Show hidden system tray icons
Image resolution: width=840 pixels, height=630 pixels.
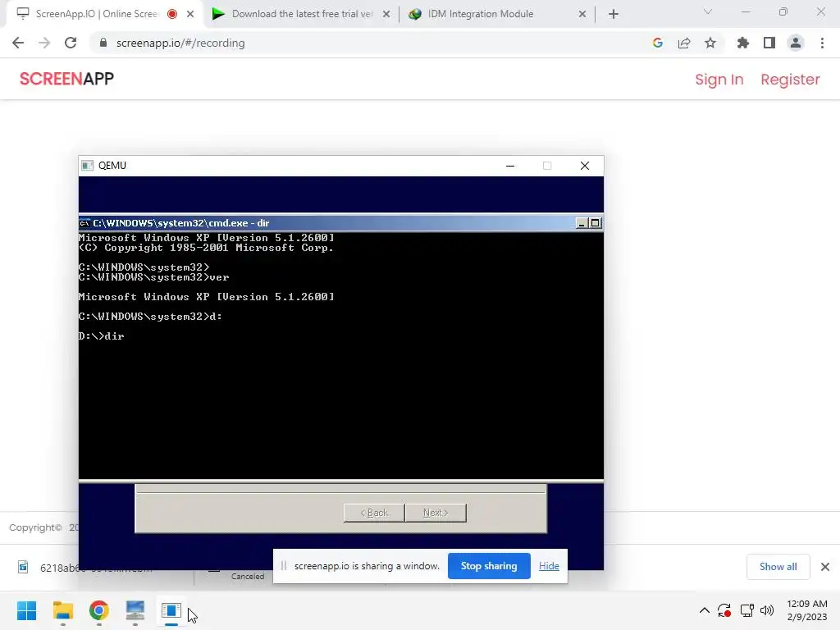705,610
